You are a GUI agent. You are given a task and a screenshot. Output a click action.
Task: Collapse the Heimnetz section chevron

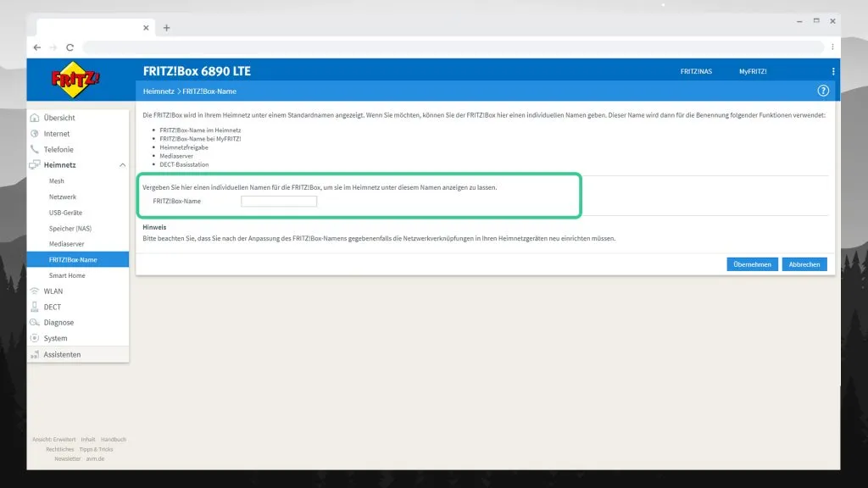click(x=122, y=165)
